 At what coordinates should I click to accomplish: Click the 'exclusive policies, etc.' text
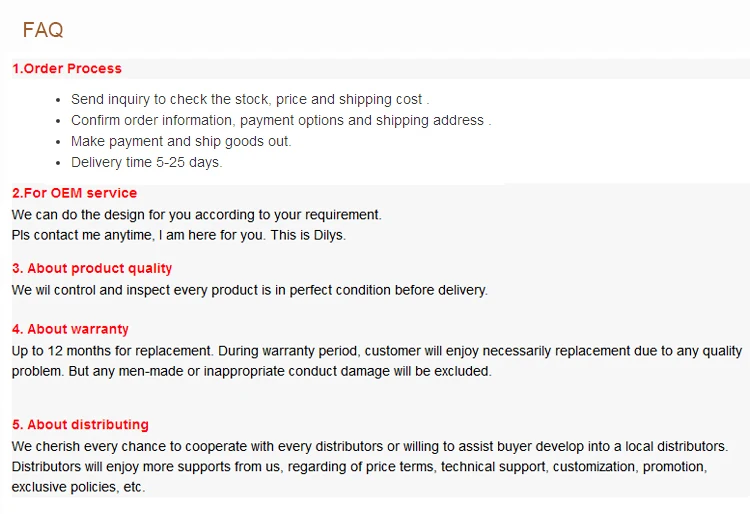coord(78,488)
